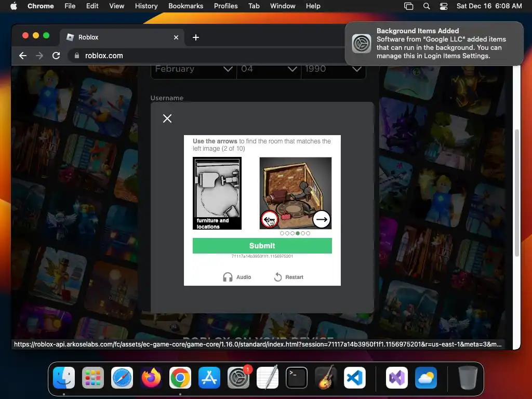Screen dimensions: 532x399
Task: Click the Audio challenge link
Action: tap(237, 277)
